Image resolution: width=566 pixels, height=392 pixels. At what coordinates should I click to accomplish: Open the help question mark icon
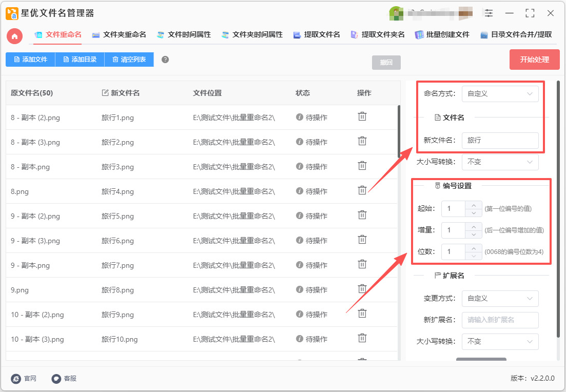coord(165,60)
